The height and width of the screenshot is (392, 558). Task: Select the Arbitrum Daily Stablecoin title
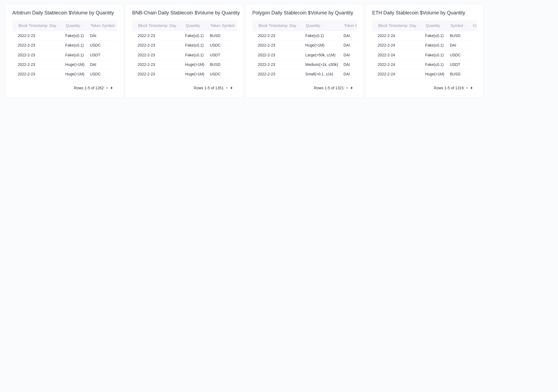63,13
